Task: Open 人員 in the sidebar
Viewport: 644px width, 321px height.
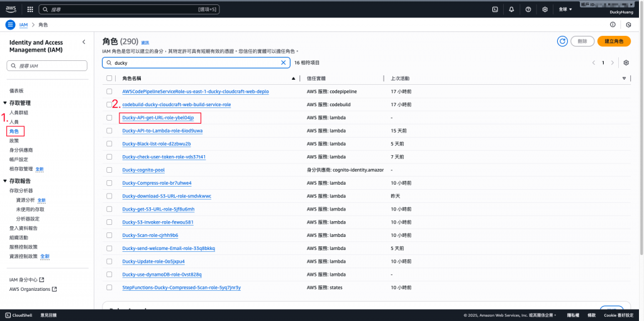Action: click(14, 122)
